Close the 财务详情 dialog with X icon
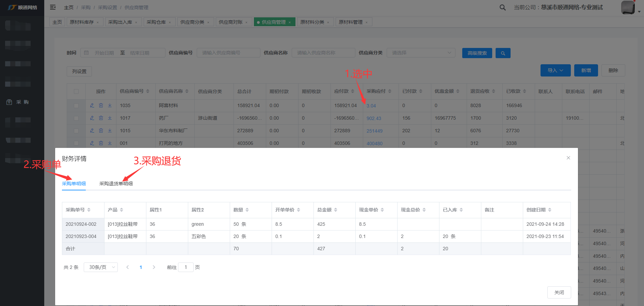The width and height of the screenshot is (644, 306). (x=568, y=158)
